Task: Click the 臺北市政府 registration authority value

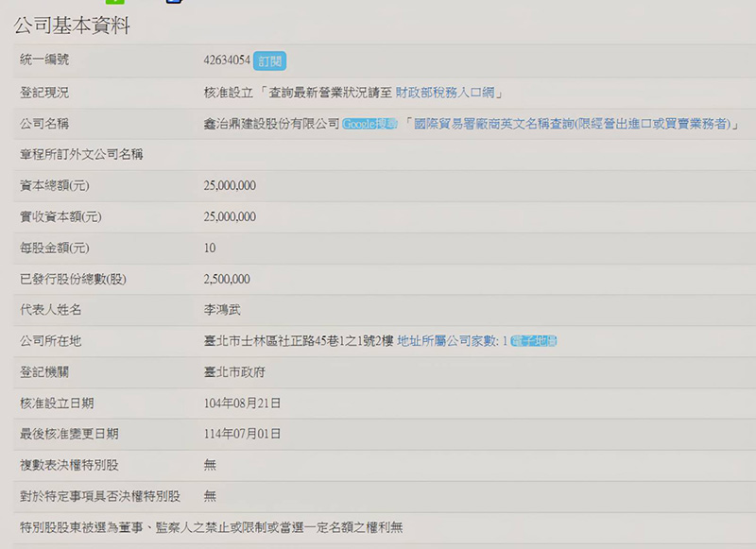Action: point(234,372)
